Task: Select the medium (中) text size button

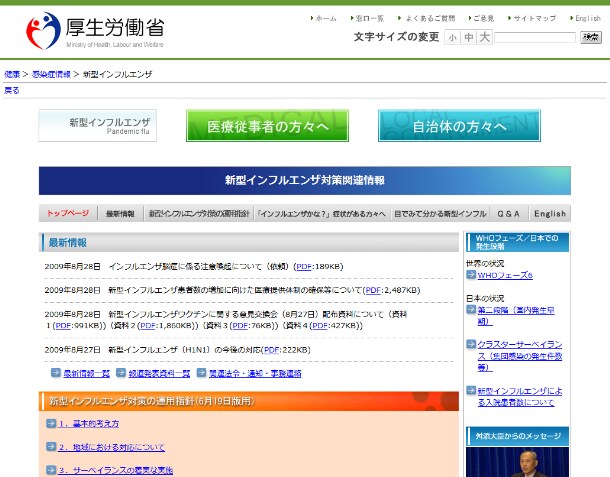Action: point(468,37)
